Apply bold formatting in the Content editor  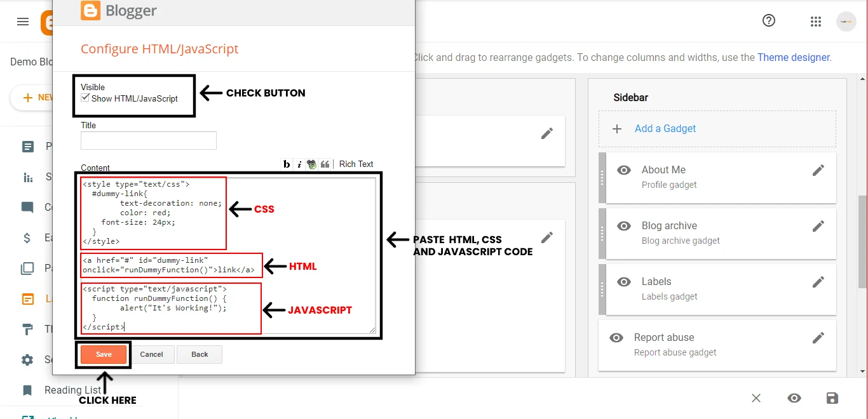click(x=287, y=164)
